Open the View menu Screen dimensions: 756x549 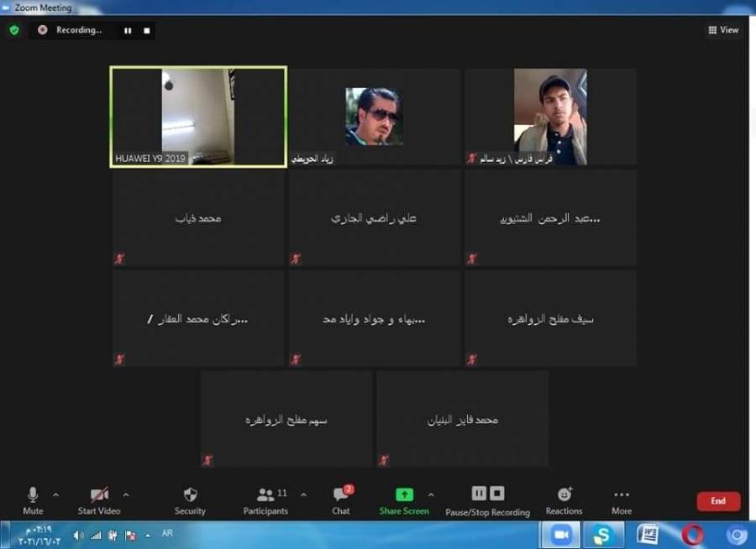723,29
